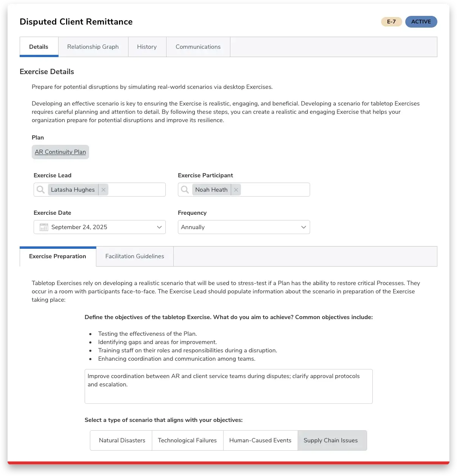The width and height of the screenshot is (457, 476).
Task: Click the ACTIVE status badge
Action: click(x=421, y=22)
